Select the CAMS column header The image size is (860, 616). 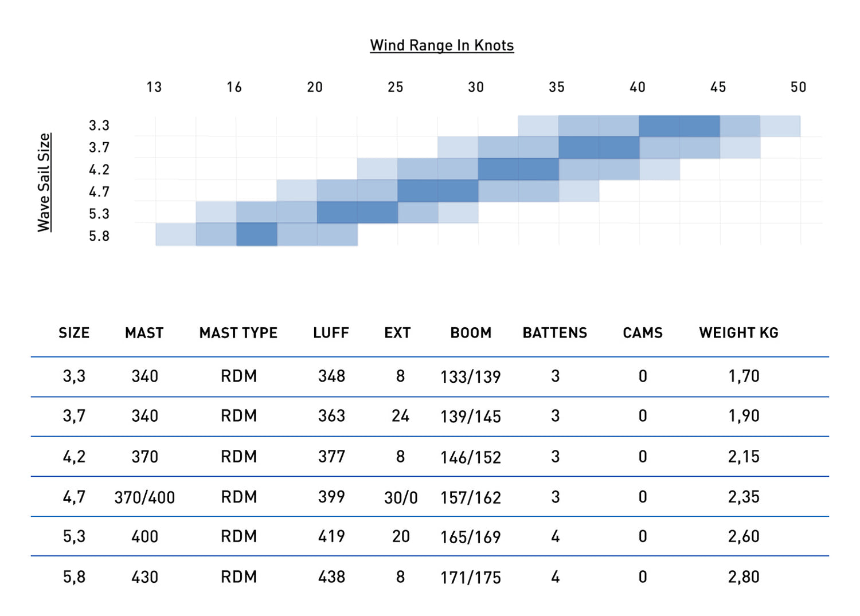click(642, 333)
